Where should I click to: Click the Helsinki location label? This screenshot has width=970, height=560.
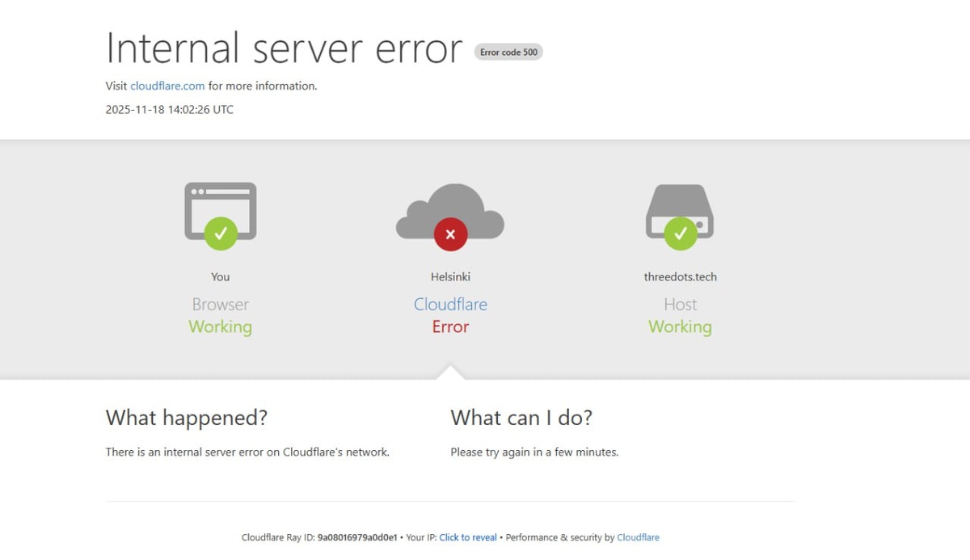[x=450, y=276]
